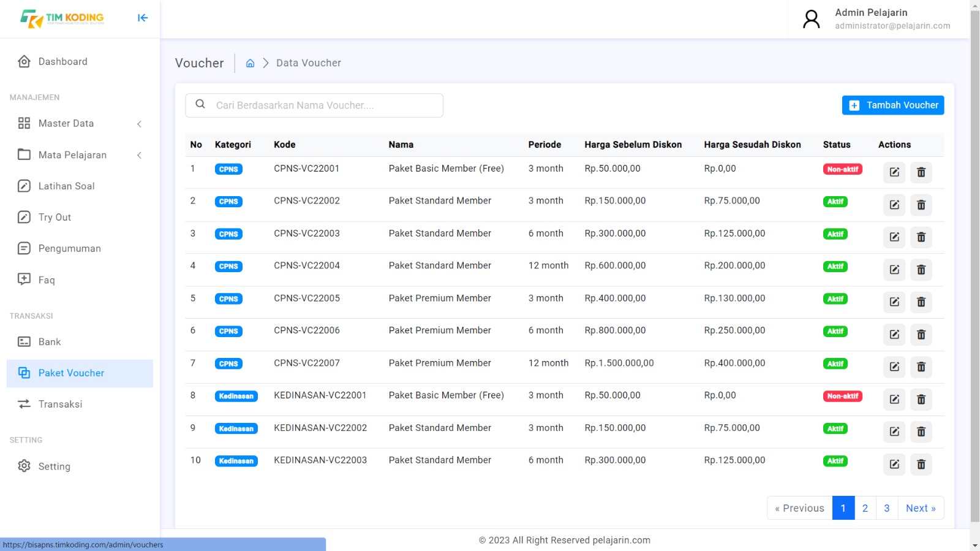This screenshot has width=980, height=551.
Task: Edit voucher CPNS-VC22006
Action: (894, 335)
